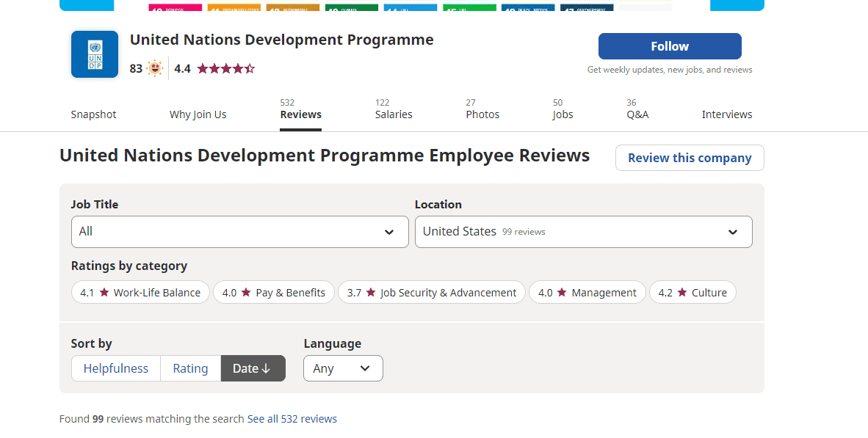Viewport: 868px width, 438px height.
Task: Open the Snapshot tab
Action: [x=93, y=114]
